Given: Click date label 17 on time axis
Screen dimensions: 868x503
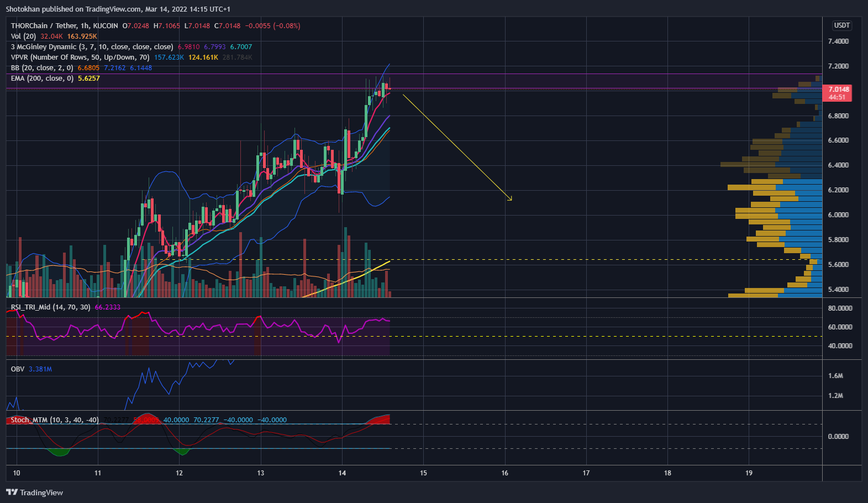Looking at the screenshot, I should coord(586,473).
